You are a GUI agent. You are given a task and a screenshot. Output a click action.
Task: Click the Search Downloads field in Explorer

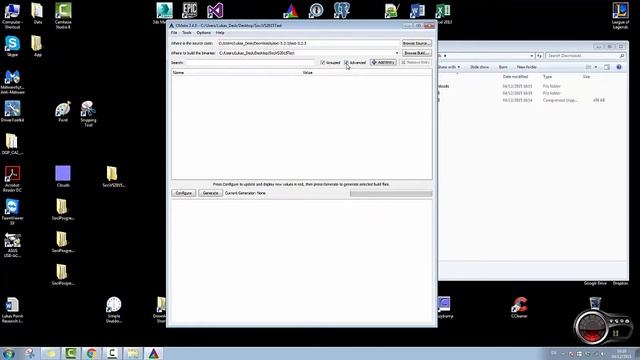(585, 56)
